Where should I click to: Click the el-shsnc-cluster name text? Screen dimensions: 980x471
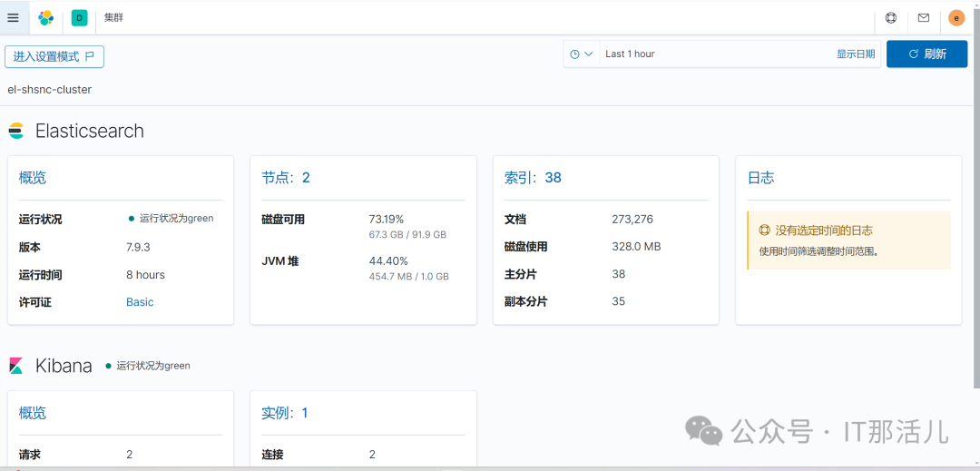[49, 89]
